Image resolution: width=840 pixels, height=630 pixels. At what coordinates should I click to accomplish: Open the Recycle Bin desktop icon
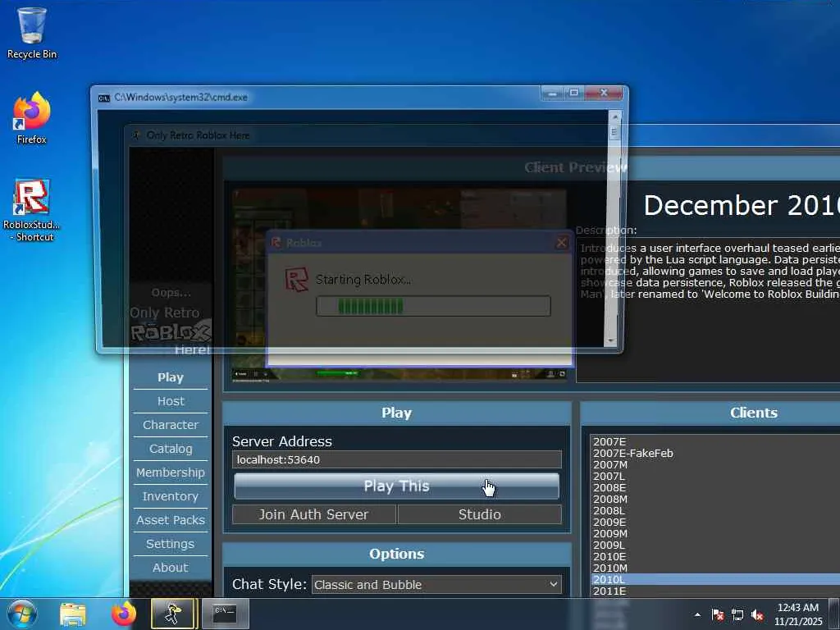[32, 32]
